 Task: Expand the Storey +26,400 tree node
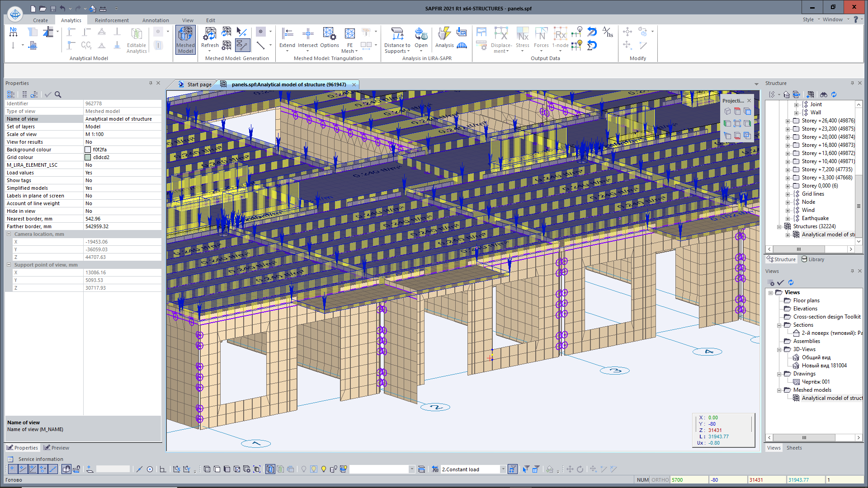(x=788, y=121)
